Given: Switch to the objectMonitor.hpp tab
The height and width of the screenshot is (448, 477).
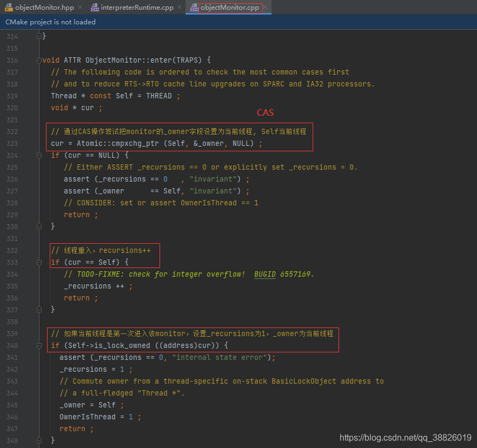Looking at the screenshot, I should tap(44, 7).
